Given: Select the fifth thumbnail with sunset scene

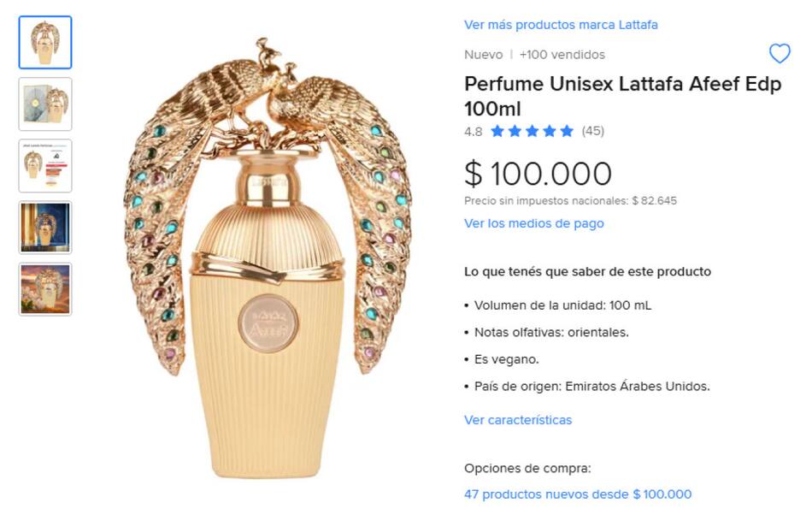Looking at the screenshot, I should point(45,289).
